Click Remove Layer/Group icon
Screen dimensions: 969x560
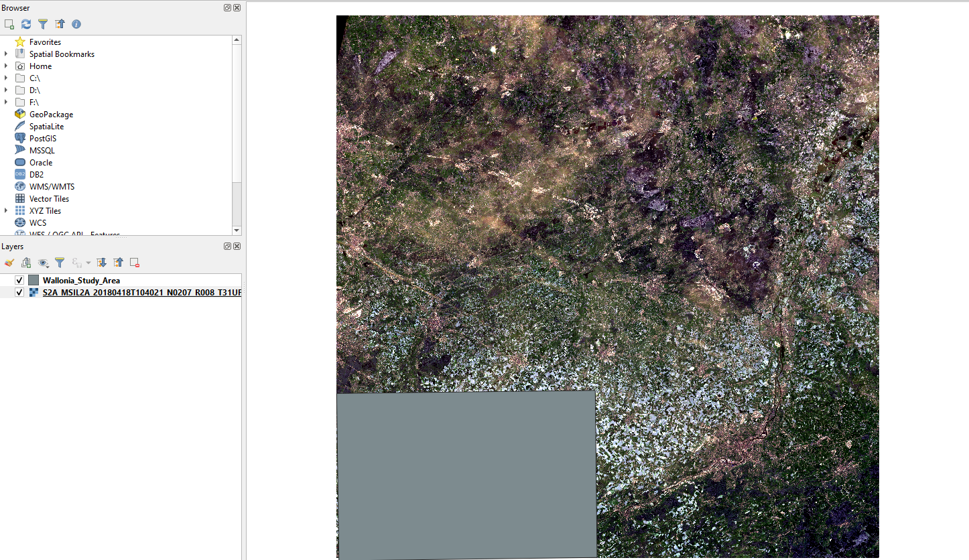(x=135, y=263)
